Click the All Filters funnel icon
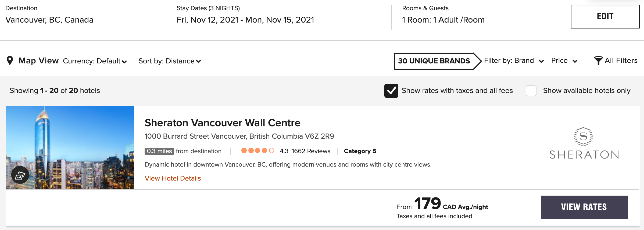644x230 pixels. (598, 61)
